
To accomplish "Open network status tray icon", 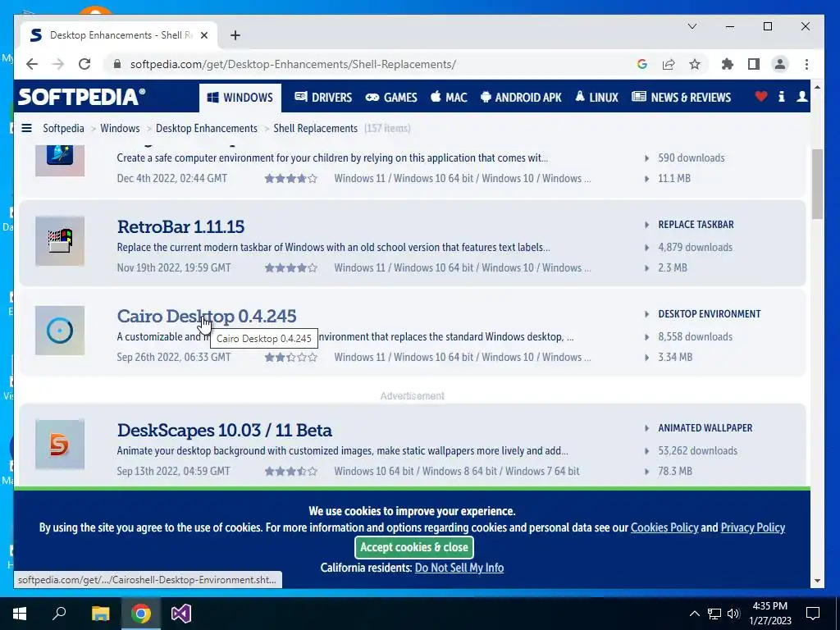I will coord(714,614).
